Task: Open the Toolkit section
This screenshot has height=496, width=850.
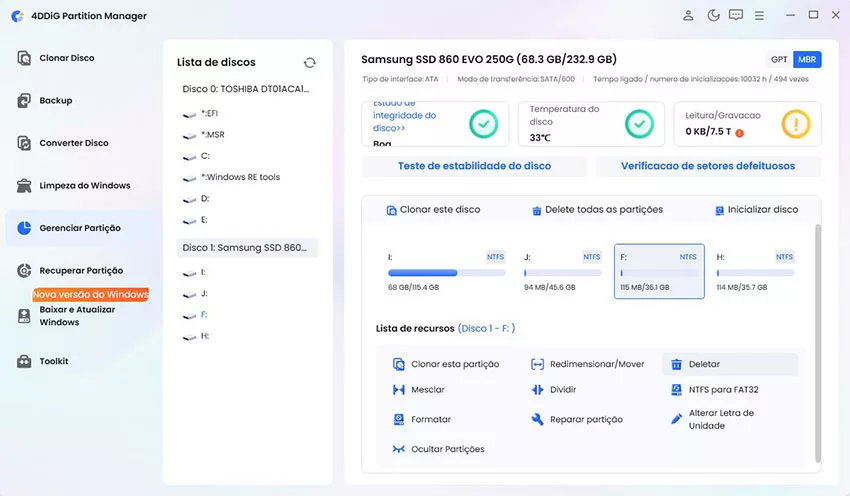Action: pos(42,361)
